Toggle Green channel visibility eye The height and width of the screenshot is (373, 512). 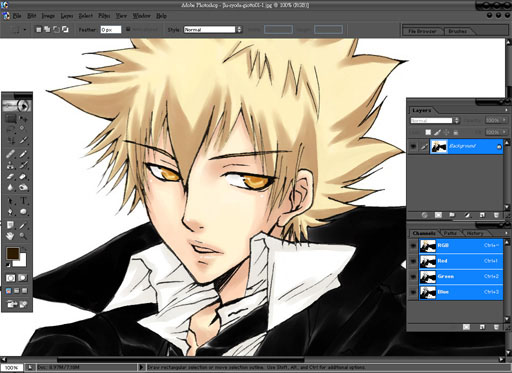pos(413,276)
